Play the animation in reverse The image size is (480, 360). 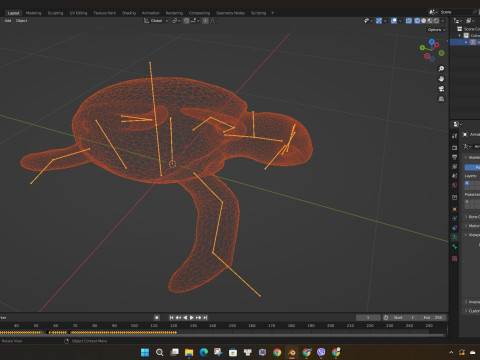[x=185, y=317]
